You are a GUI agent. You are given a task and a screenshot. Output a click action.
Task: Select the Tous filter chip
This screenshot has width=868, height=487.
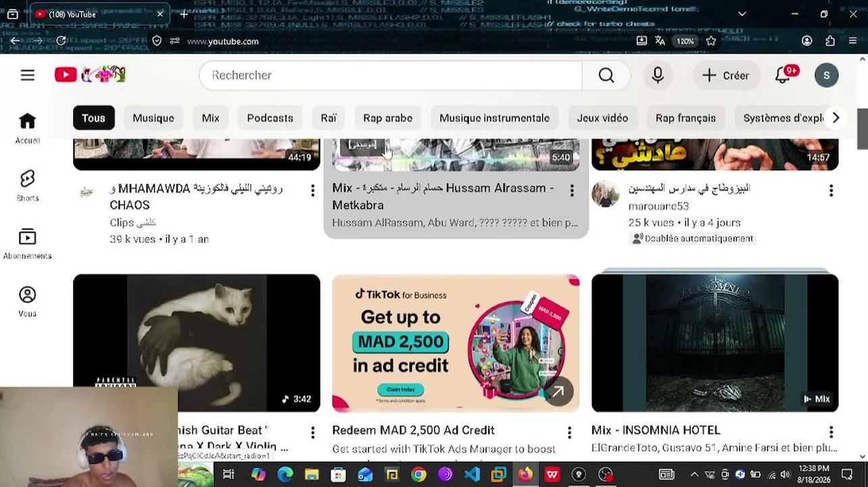coord(93,118)
